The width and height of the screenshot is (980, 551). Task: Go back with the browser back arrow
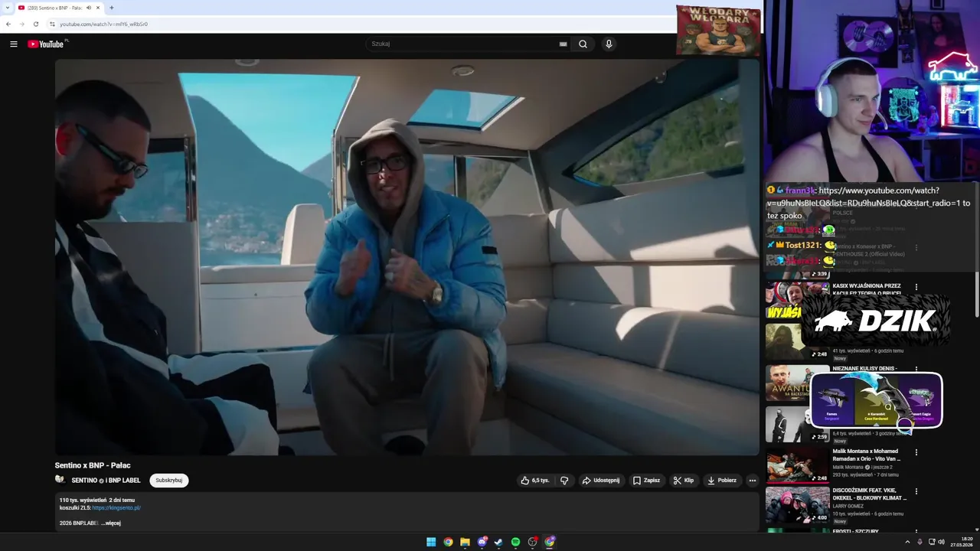point(8,24)
